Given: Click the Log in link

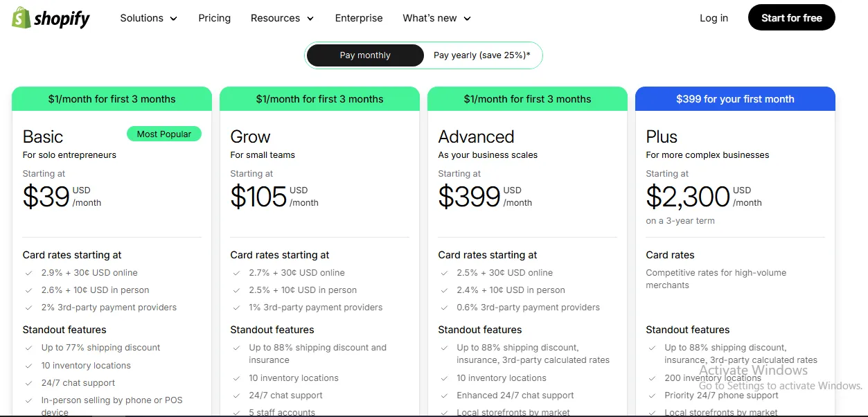Looking at the screenshot, I should click(714, 18).
